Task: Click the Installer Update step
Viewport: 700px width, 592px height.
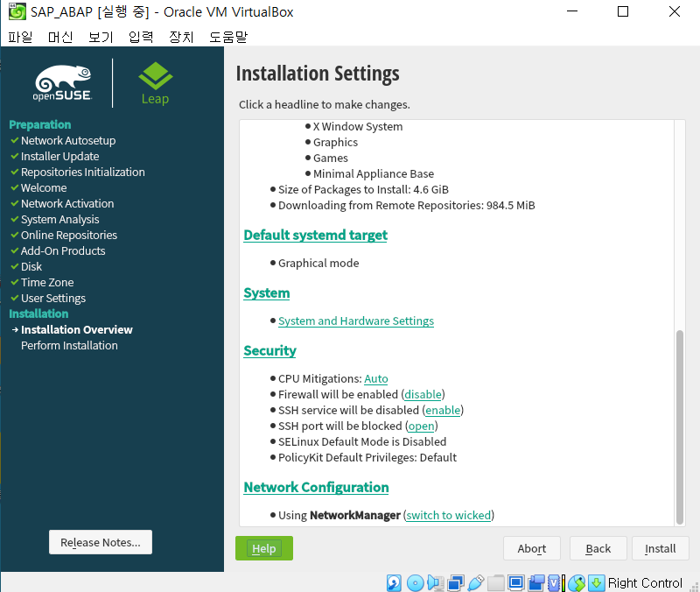Action: pyautogui.click(x=59, y=156)
